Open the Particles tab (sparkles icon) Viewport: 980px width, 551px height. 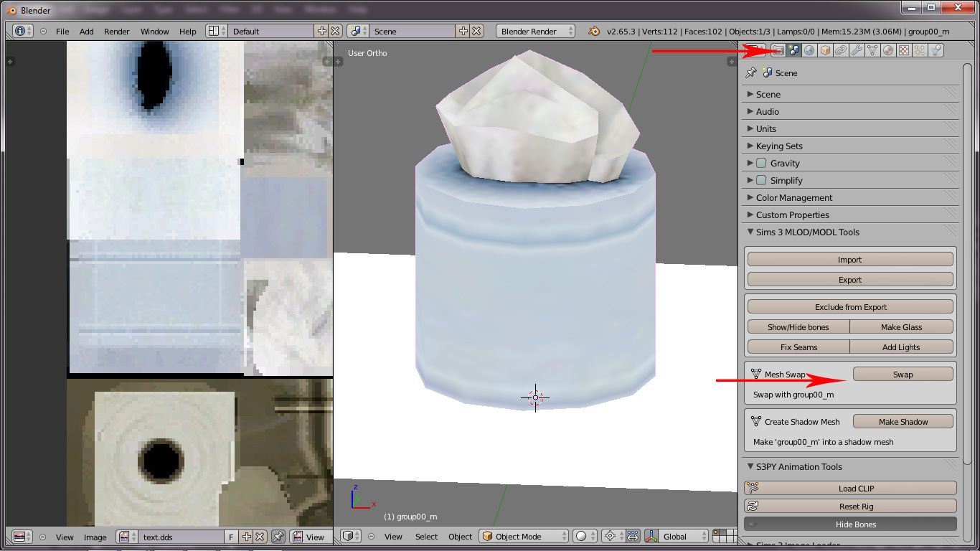(x=920, y=50)
